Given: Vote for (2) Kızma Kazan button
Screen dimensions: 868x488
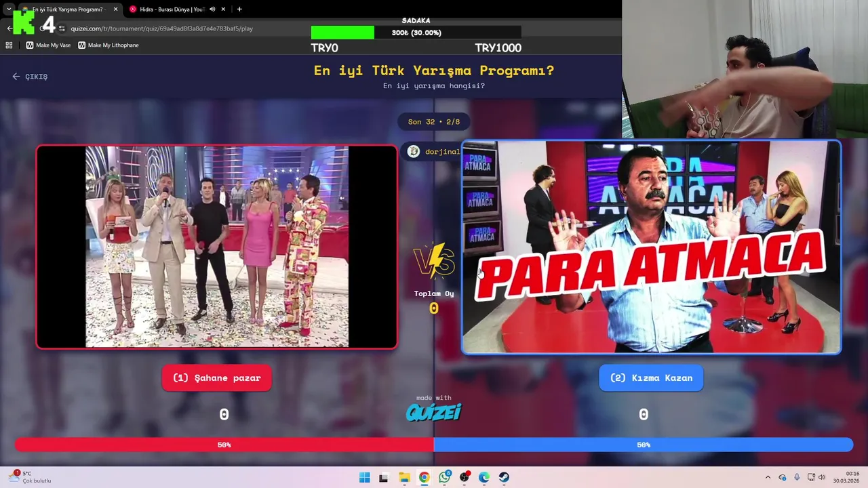Looking at the screenshot, I should point(651,378).
